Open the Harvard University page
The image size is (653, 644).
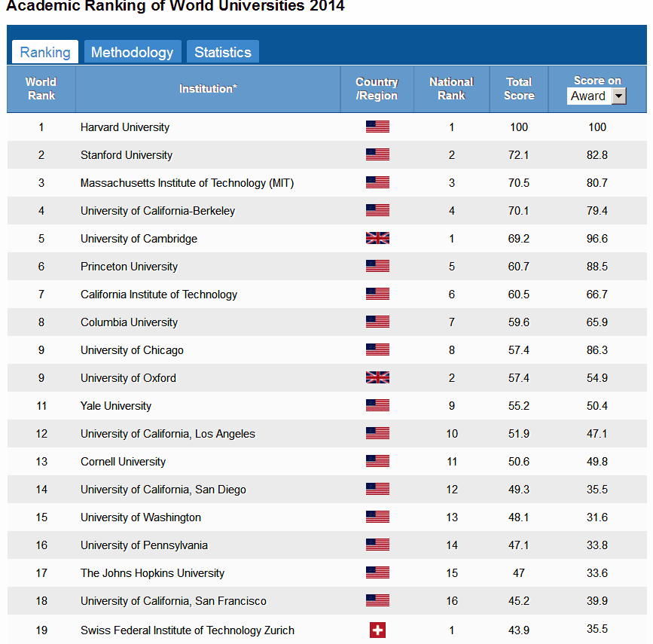(125, 127)
